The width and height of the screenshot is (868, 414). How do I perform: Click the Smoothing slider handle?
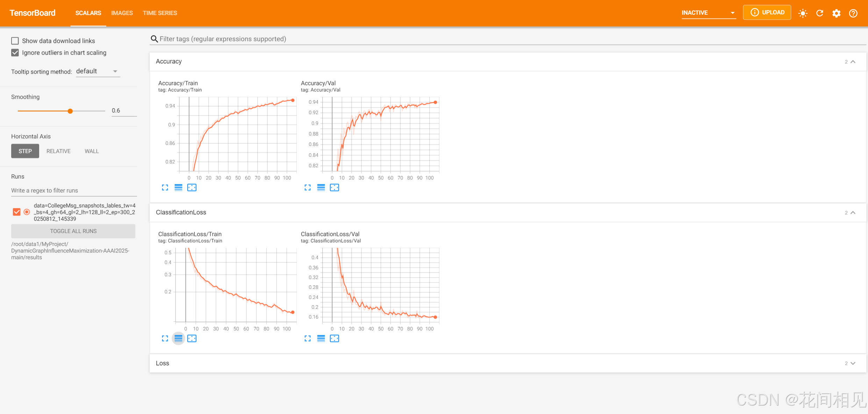[x=70, y=111]
